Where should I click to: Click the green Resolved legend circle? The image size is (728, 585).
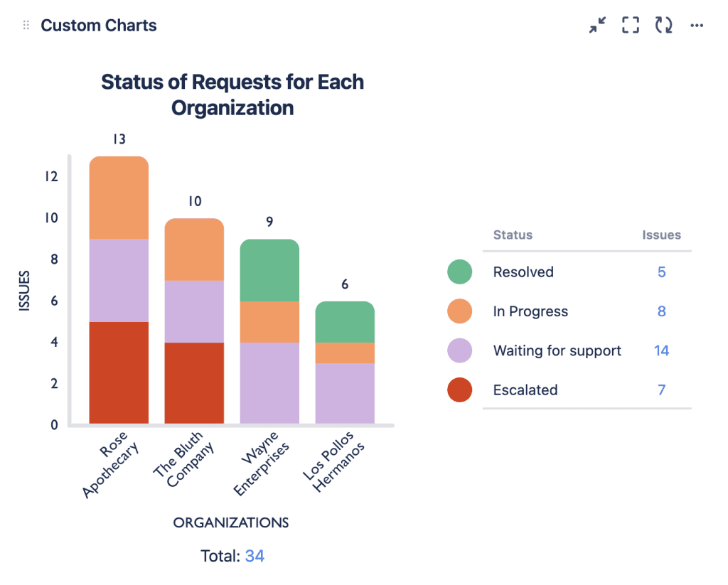click(x=459, y=272)
